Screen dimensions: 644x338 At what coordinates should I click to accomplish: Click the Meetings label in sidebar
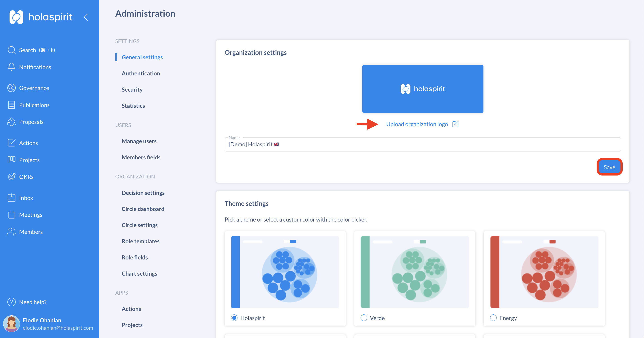30,215
